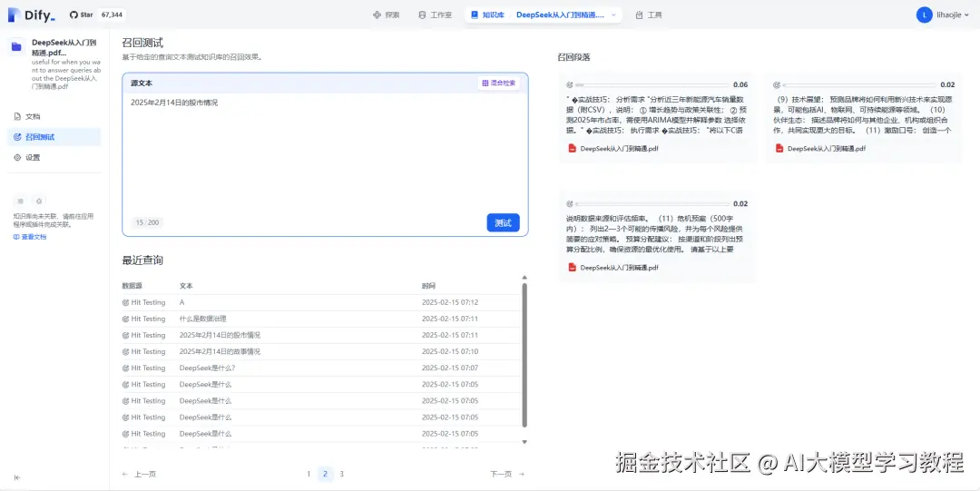980x491 pixels.
Task: Open the 知识库 tab
Action: (487, 15)
